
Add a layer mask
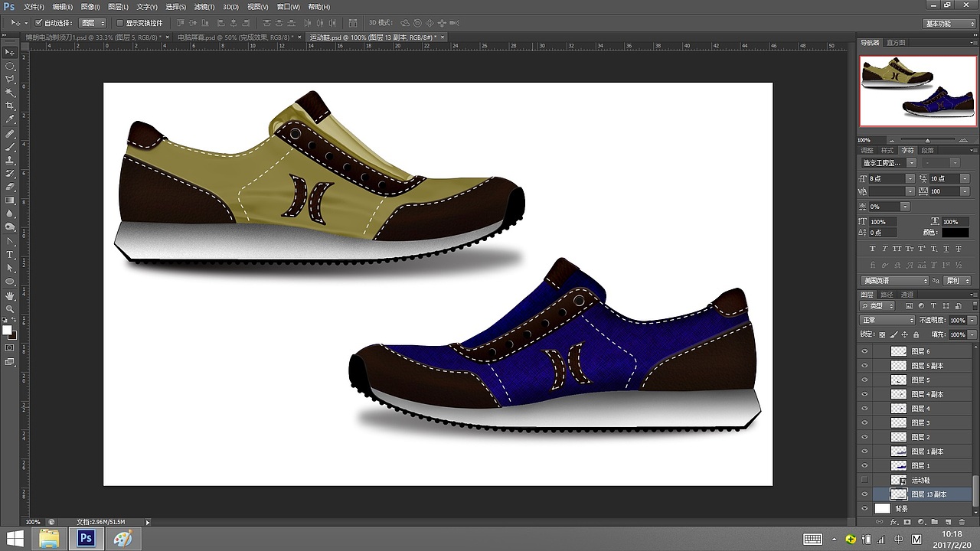906,522
